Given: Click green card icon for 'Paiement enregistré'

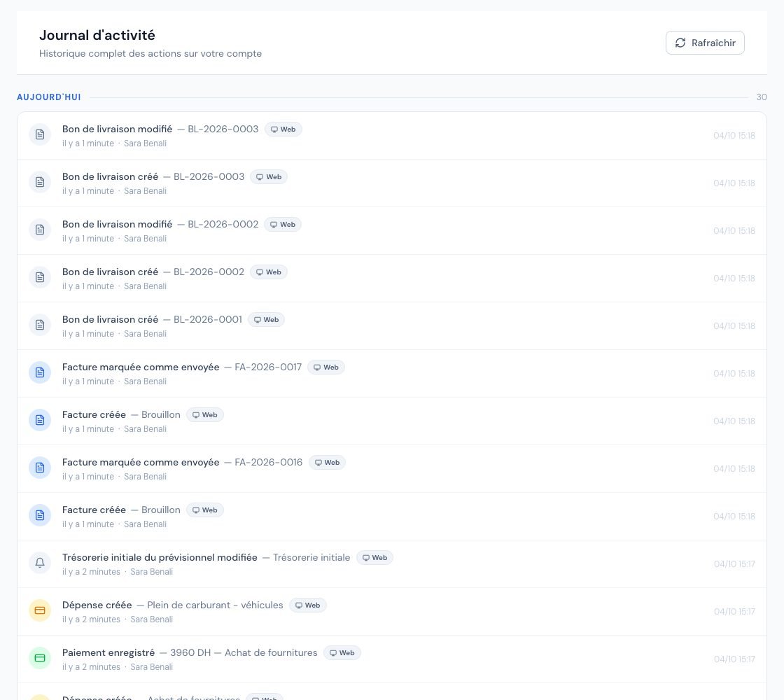Looking at the screenshot, I should pyautogui.click(x=40, y=658).
